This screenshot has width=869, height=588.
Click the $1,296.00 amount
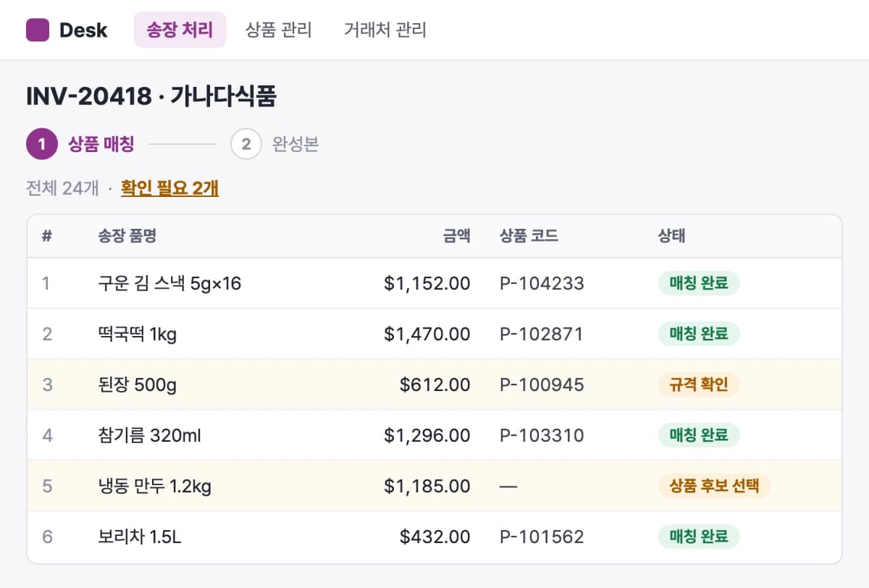tap(427, 435)
